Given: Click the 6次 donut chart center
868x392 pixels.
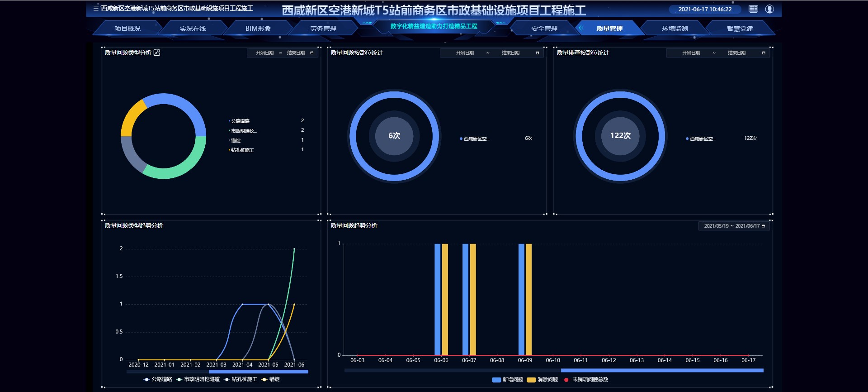Looking at the screenshot, I should pyautogui.click(x=394, y=136).
